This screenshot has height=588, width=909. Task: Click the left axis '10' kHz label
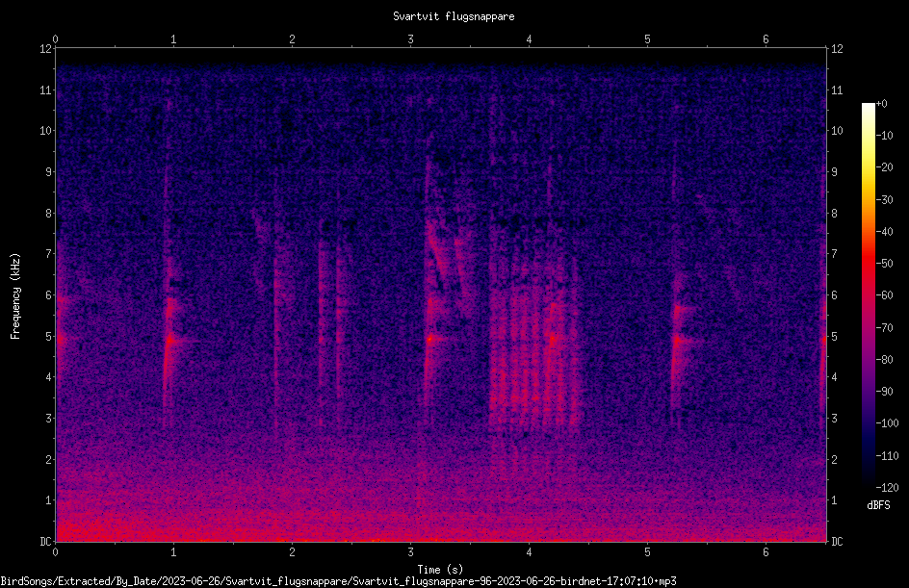coord(46,131)
